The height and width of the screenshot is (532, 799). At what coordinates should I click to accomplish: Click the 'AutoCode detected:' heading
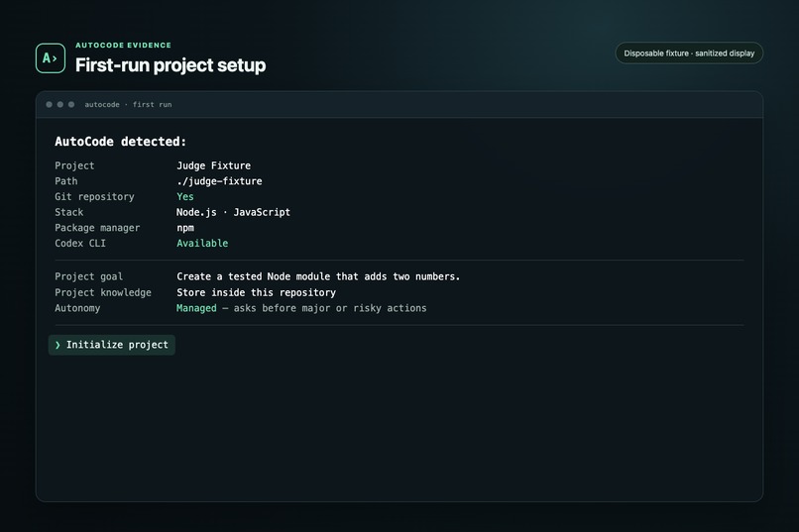coord(121,142)
